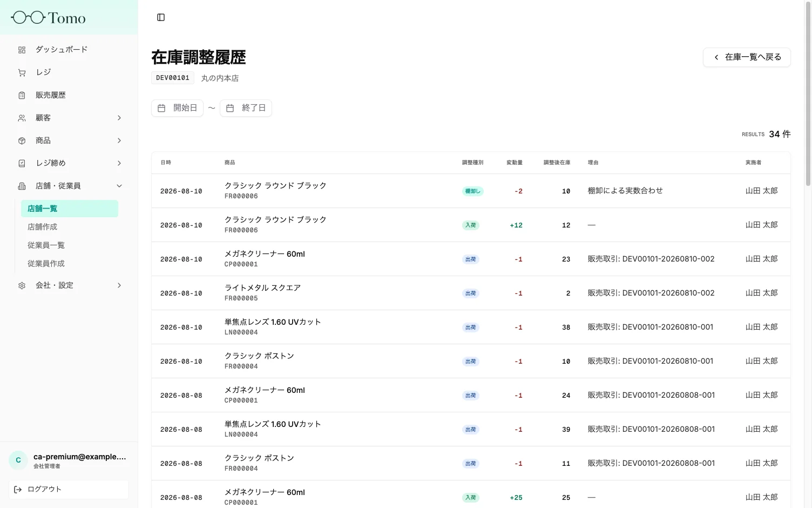Open the 終了日 date picker

(246, 108)
